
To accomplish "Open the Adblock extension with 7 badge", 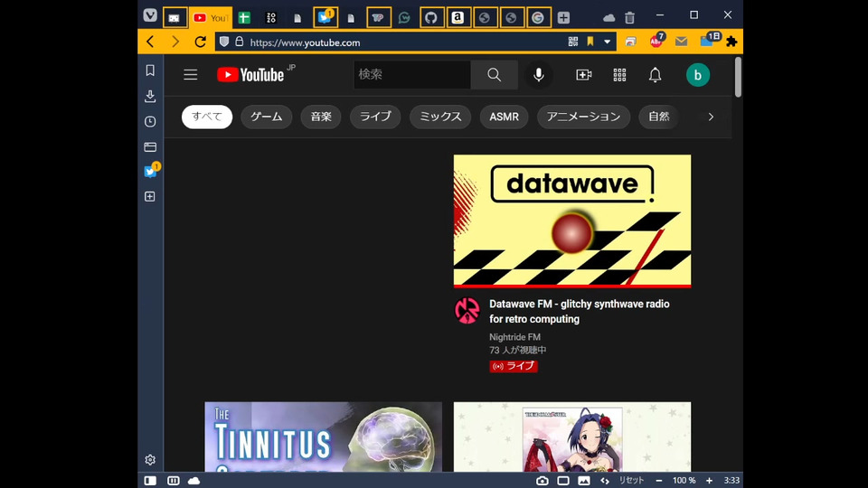I will click(x=656, y=41).
